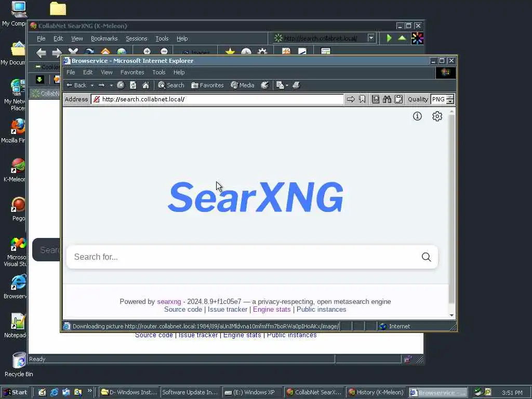
Task: Open the IE Favorites toolbar button
Action: tap(207, 85)
